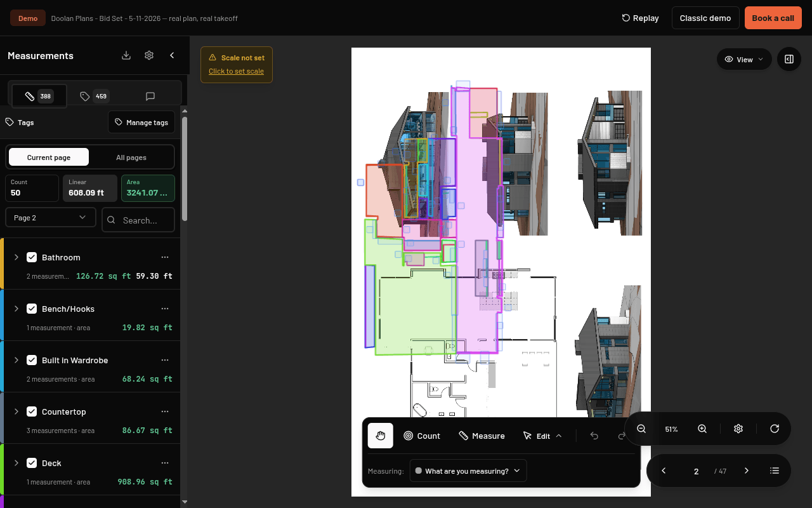Zoom in on the plan
The width and height of the screenshot is (812, 508).
702,429
